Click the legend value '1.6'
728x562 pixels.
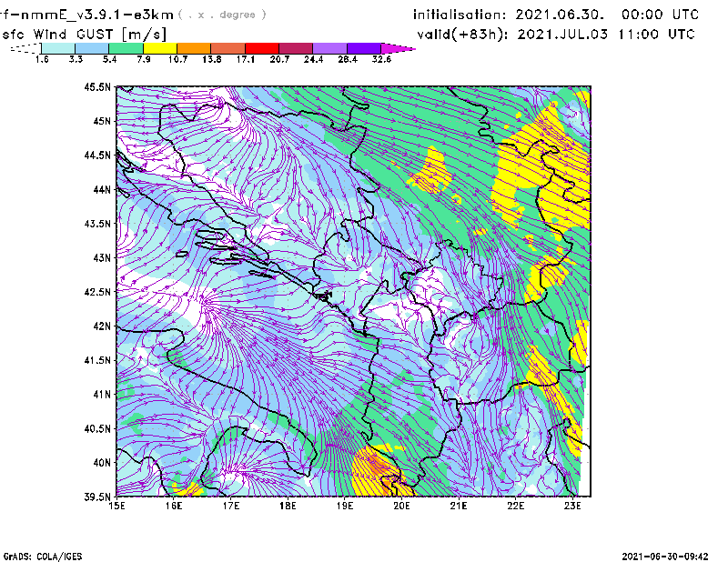click(x=42, y=59)
